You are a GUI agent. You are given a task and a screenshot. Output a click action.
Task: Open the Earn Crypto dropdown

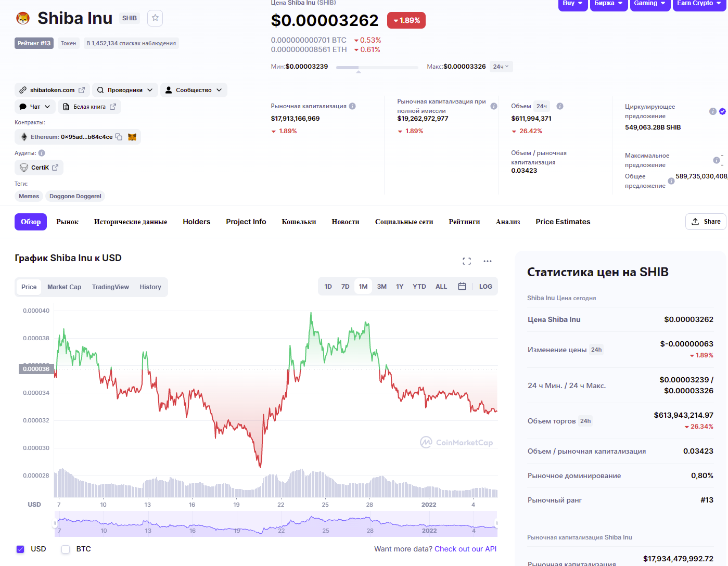click(x=699, y=4)
